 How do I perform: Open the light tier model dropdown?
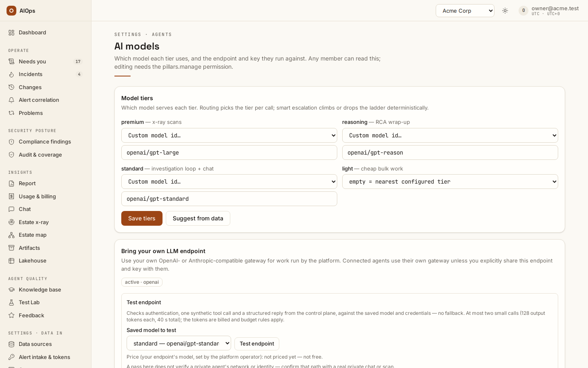[x=450, y=182]
